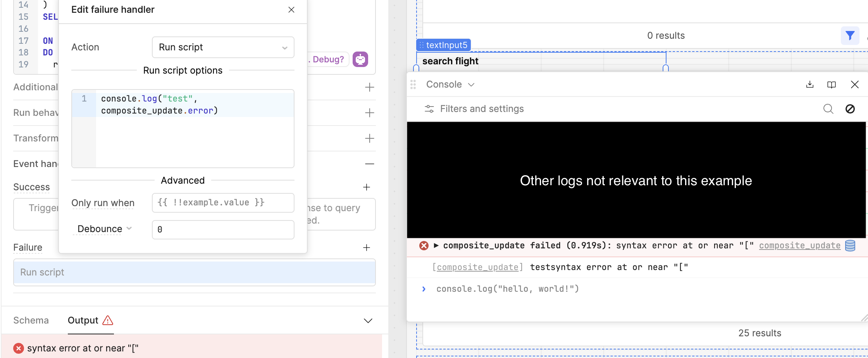Click the database icon beside composite_update error
868x358 pixels.
pyautogui.click(x=850, y=246)
